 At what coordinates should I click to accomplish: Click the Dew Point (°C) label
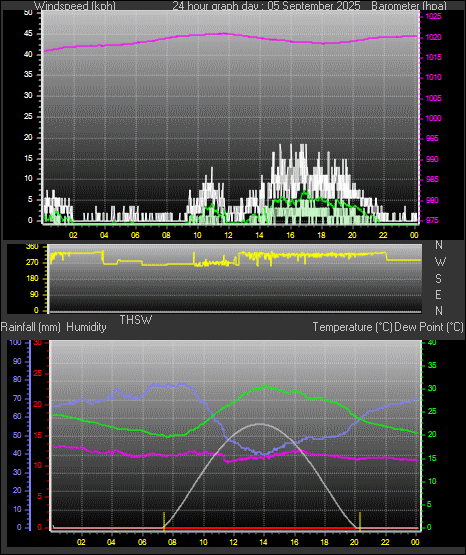(429, 327)
